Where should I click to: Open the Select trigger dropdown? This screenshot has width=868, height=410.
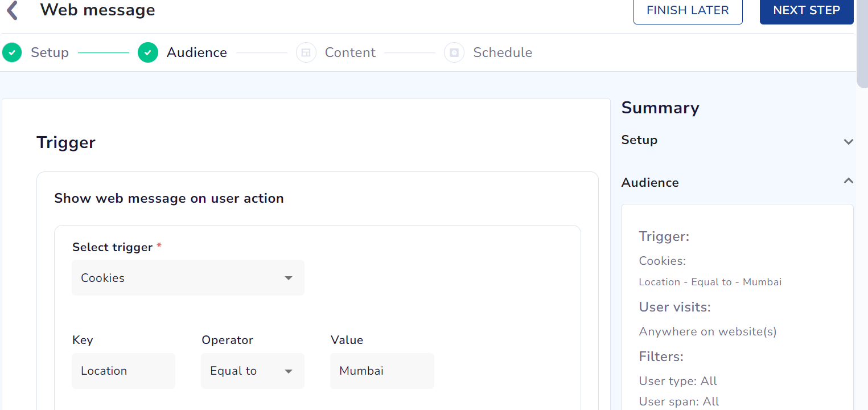[x=188, y=278]
